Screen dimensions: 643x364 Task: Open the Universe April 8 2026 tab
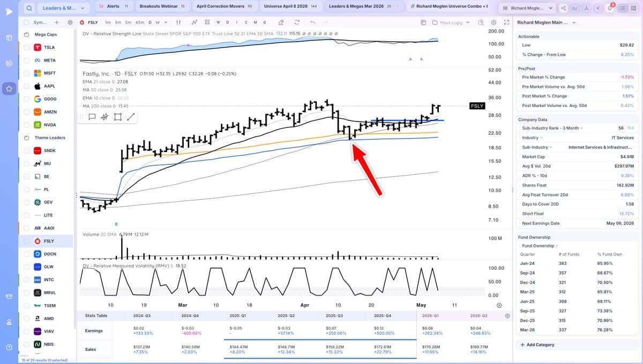(x=290, y=6)
